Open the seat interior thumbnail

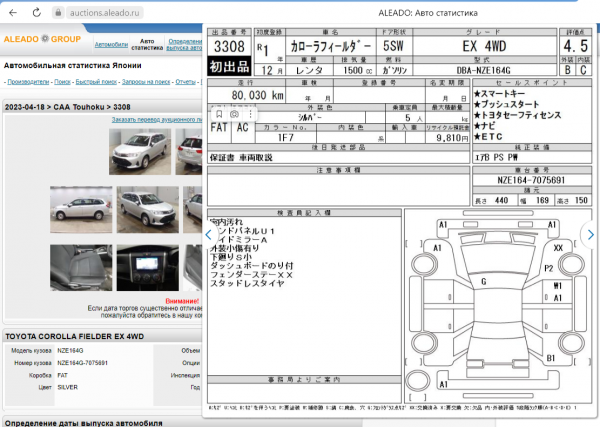tap(81, 268)
